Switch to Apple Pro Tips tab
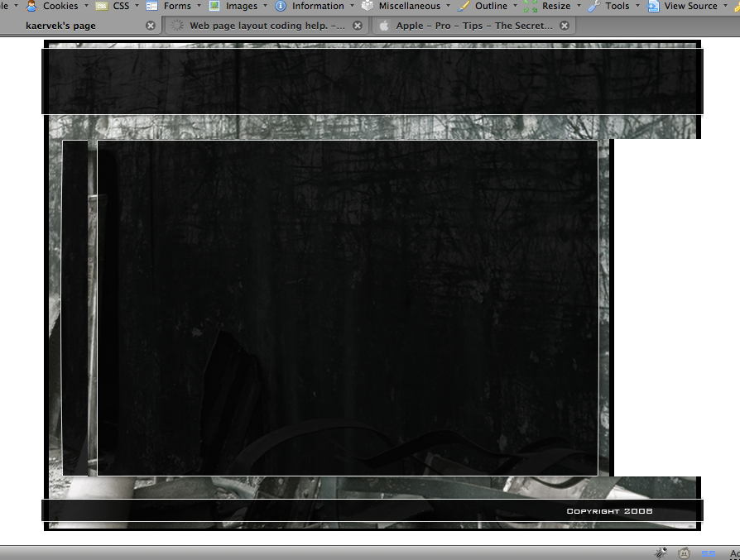Viewport: 740px width, 560px height. tap(473, 26)
